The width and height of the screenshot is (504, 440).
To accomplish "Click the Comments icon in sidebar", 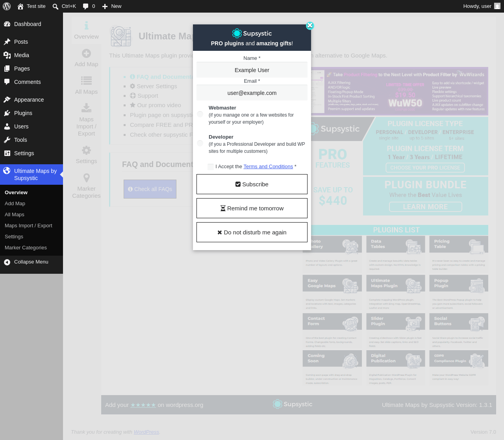I will (x=7, y=82).
